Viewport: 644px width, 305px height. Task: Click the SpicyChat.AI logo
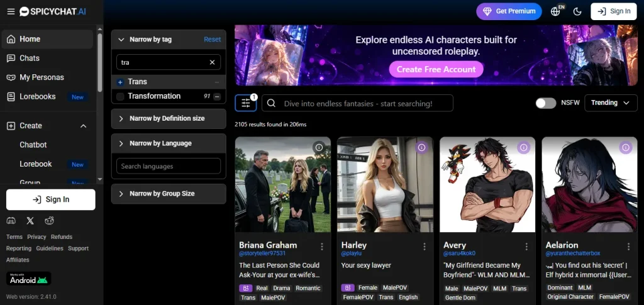(x=53, y=11)
